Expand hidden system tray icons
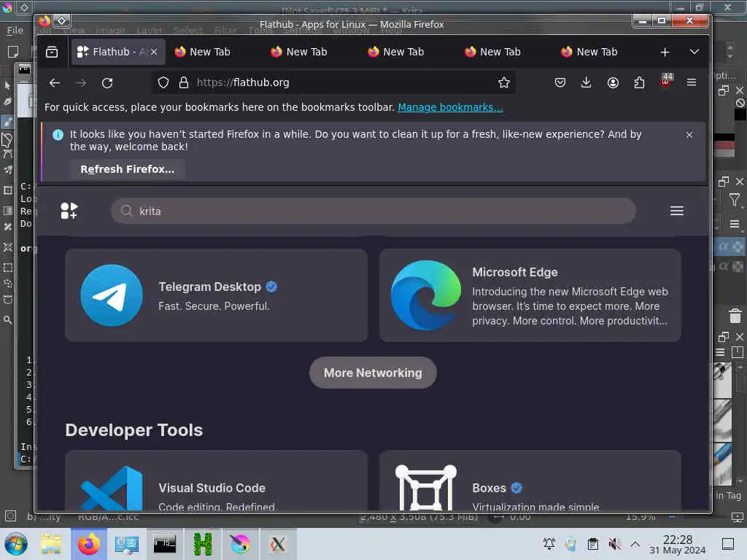 [x=635, y=544]
